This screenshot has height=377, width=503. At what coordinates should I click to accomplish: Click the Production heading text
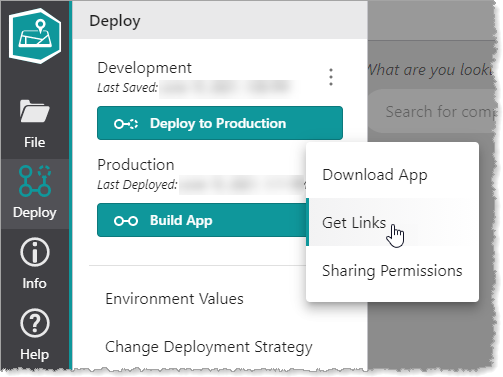coord(136,165)
